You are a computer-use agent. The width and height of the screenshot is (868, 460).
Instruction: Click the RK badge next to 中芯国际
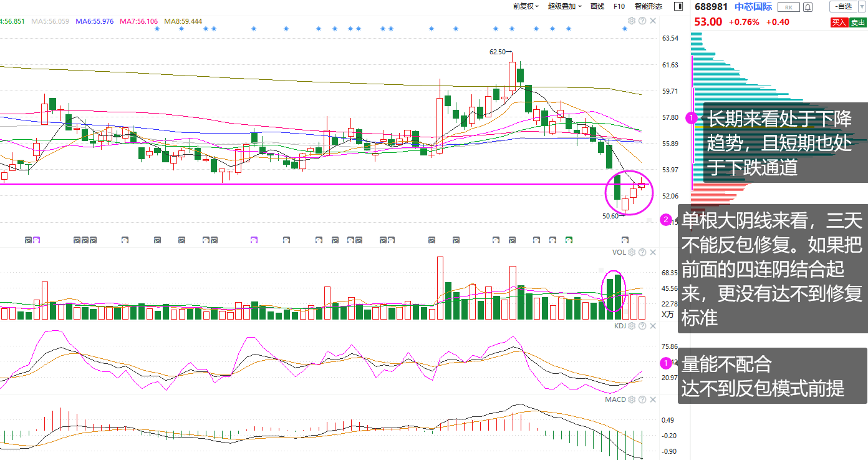point(789,7)
